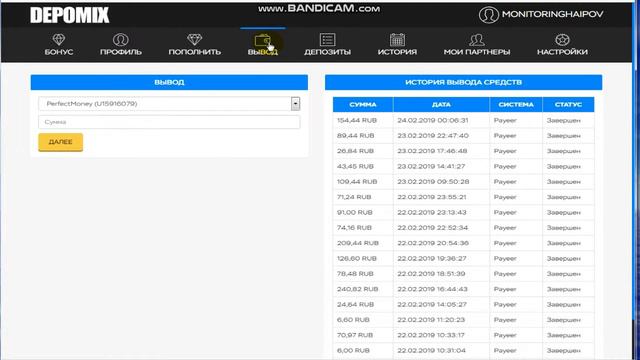The image size is (640, 360).
Task: Open the Мои партнеры people icon
Action: point(477,40)
